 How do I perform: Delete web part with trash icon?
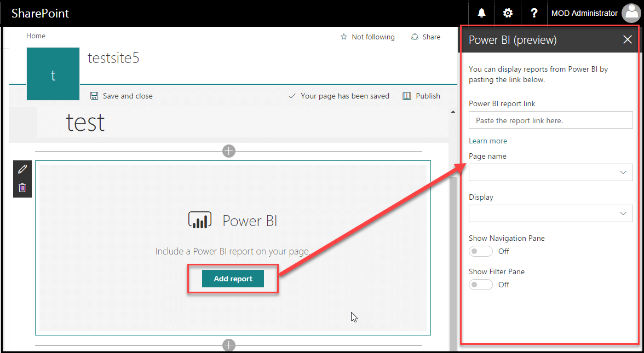pos(22,188)
